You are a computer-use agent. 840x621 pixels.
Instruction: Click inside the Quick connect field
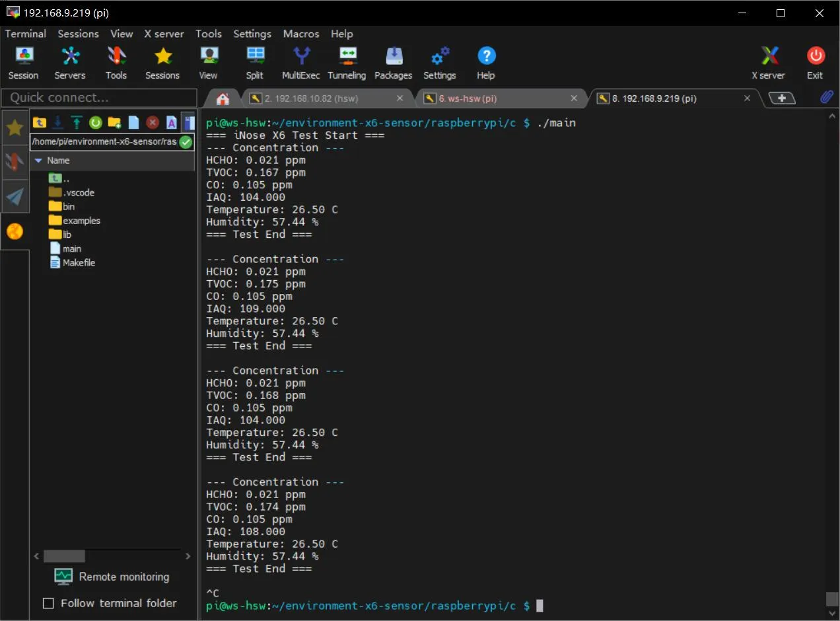(x=99, y=97)
